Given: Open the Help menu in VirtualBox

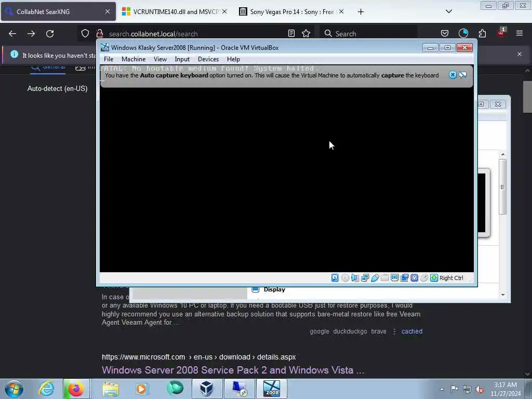Looking at the screenshot, I should 233,59.
